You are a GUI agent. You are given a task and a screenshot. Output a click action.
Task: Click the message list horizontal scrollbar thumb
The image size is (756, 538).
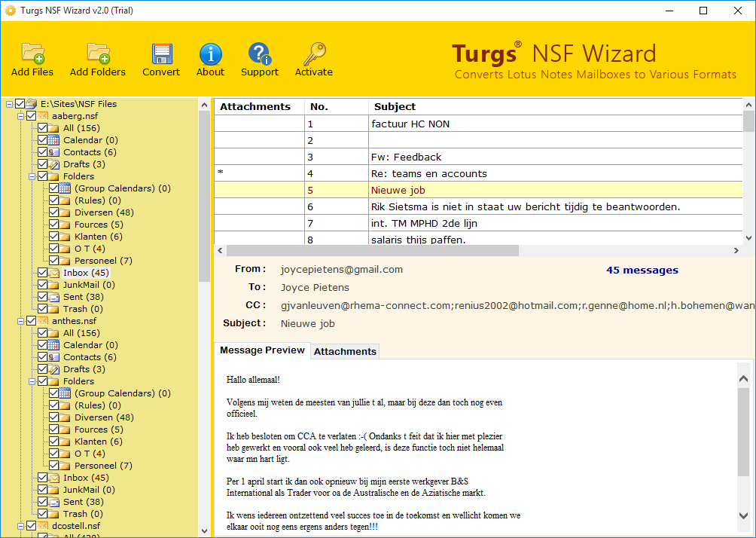pos(372,250)
